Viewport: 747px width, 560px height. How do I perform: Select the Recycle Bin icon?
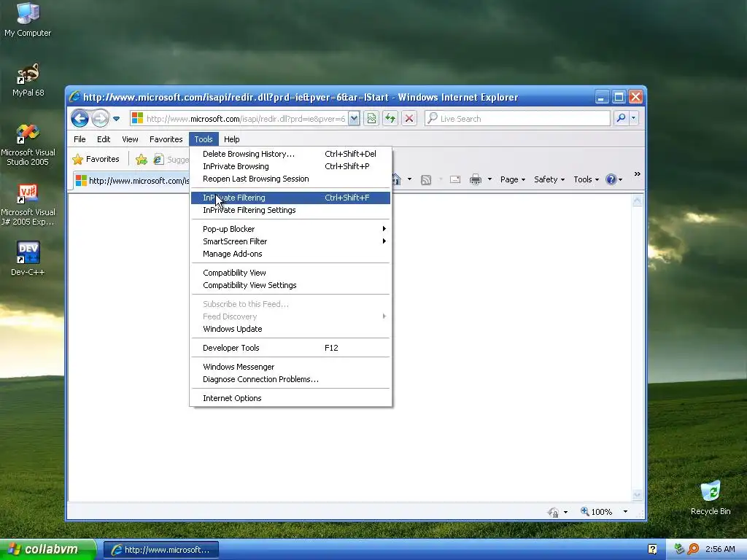(711, 497)
